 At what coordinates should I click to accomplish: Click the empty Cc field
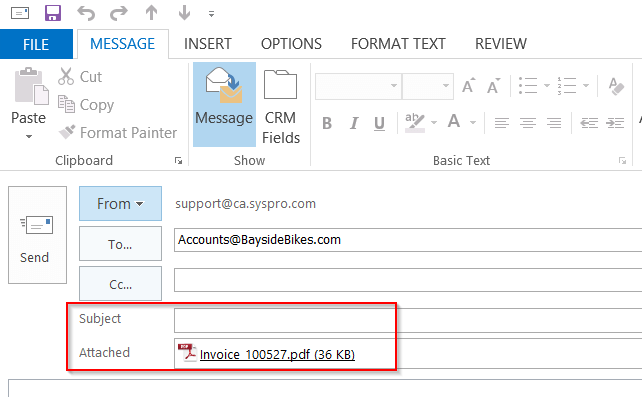pos(408,280)
